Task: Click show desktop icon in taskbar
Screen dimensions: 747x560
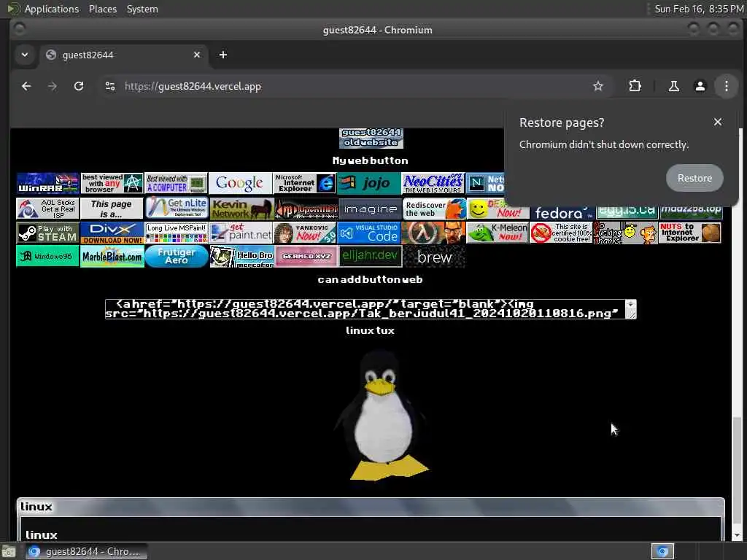Action: pos(9,552)
